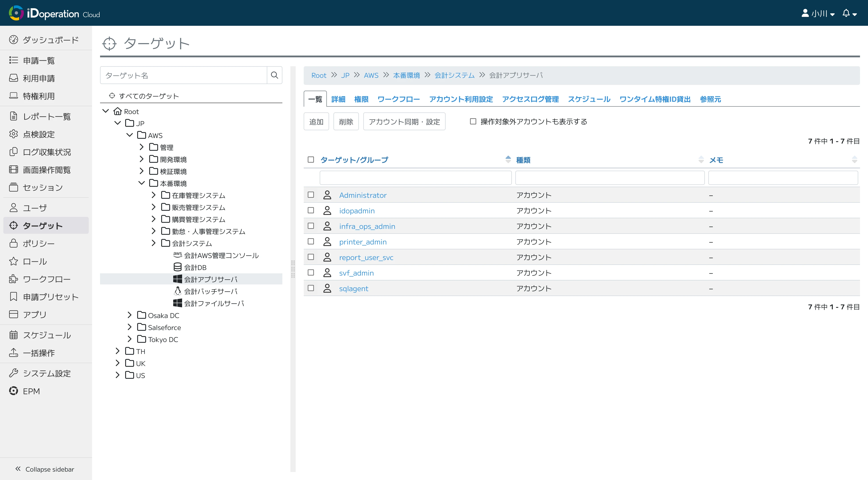The width and height of the screenshot is (868, 480).
Task: Click the Dashboard gauge icon in the sidebar
Action: [x=14, y=40]
